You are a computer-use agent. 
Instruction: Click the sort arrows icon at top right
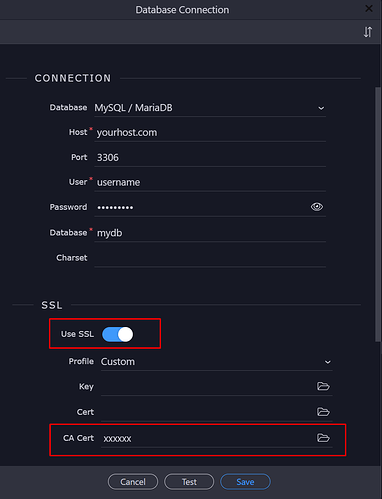point(368,32)
